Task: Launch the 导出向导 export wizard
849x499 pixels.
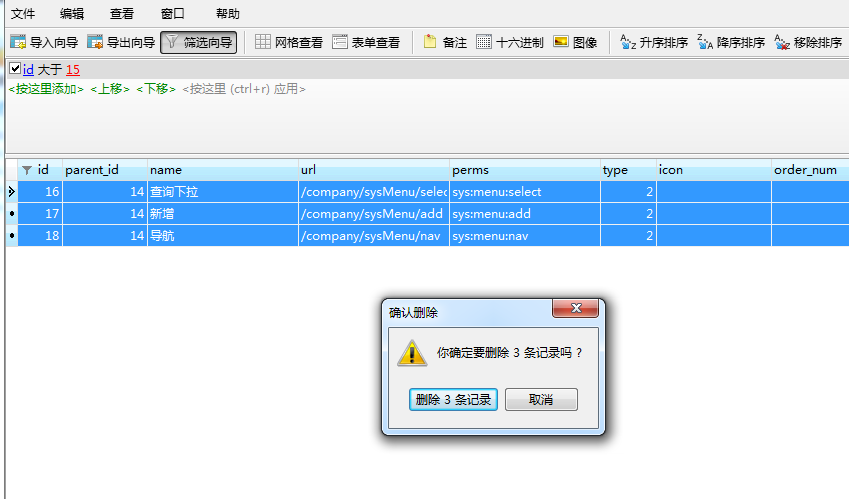Action: (121, 42)
